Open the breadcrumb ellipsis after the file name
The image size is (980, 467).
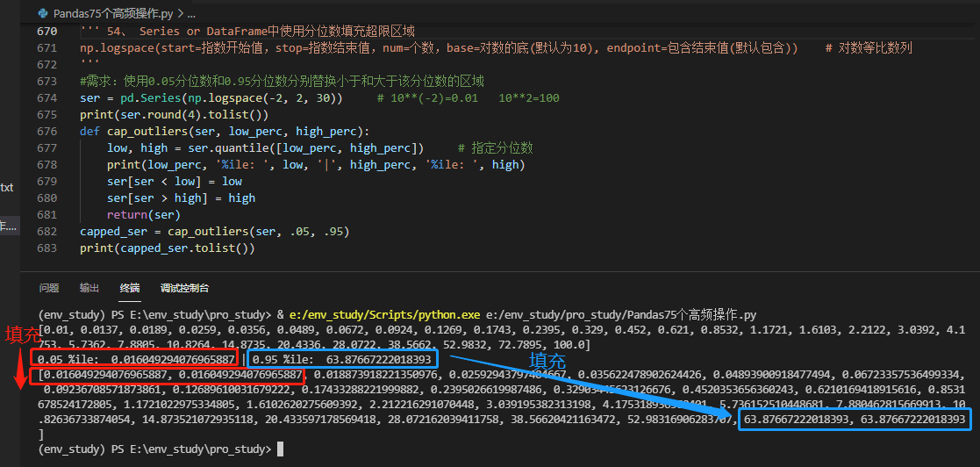tap(190, 13)
